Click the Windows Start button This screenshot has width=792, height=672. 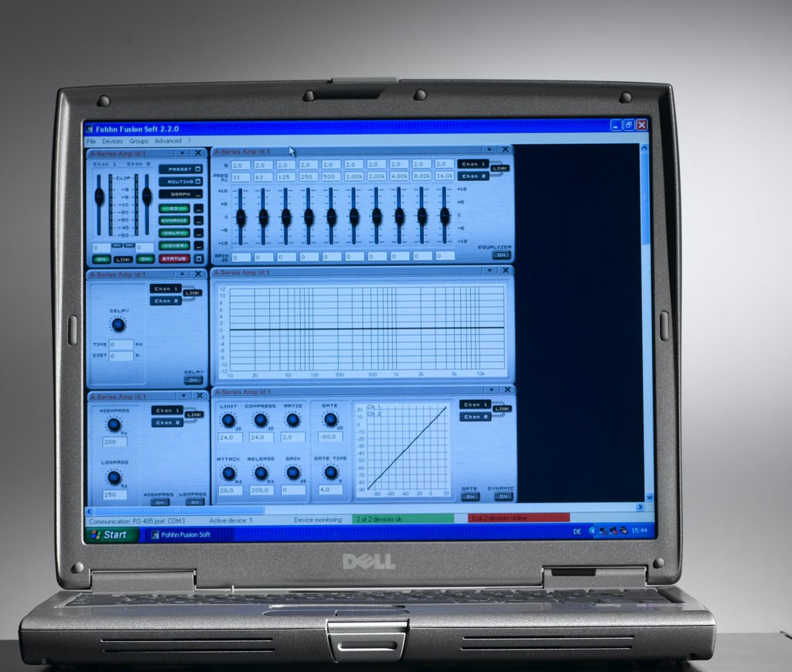111,534
